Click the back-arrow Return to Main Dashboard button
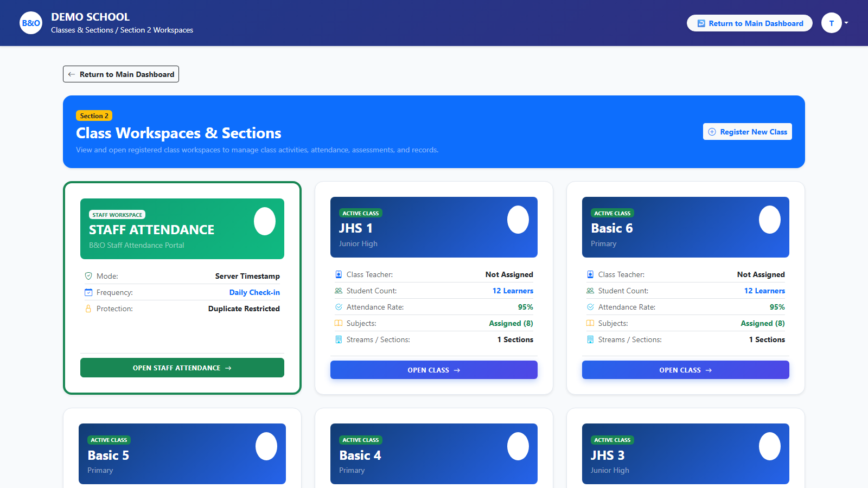 click(121, 74)
